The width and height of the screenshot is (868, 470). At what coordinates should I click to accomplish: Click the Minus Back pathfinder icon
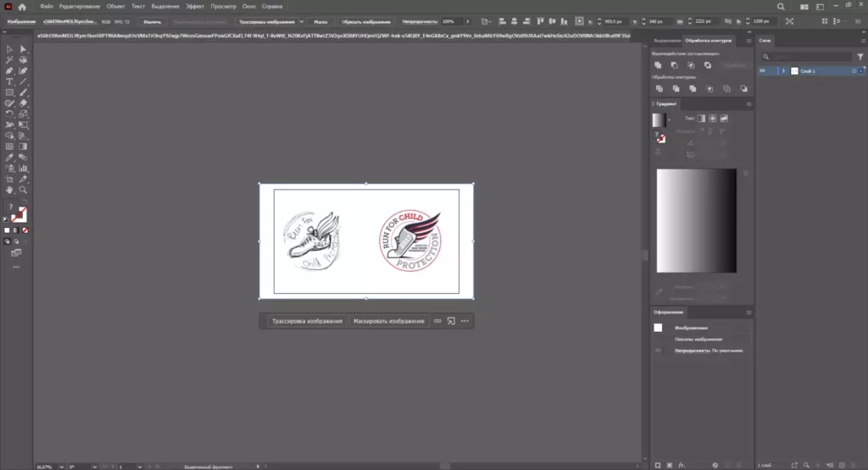743,89
